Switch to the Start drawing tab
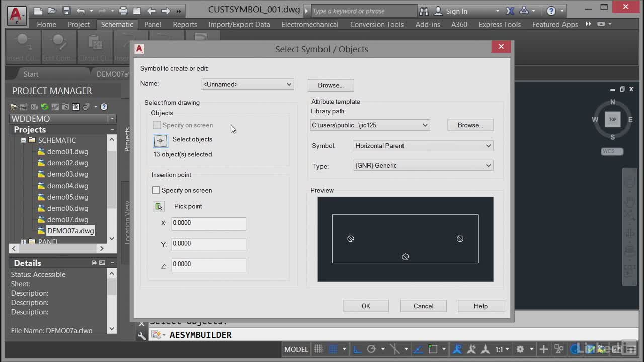Viewport: 644px width, 362px height. pos(31,74)
